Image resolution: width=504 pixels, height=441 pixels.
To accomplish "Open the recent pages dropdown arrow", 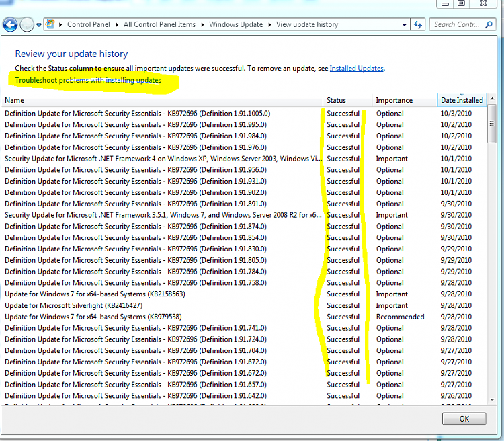I will tap(39, 25).
